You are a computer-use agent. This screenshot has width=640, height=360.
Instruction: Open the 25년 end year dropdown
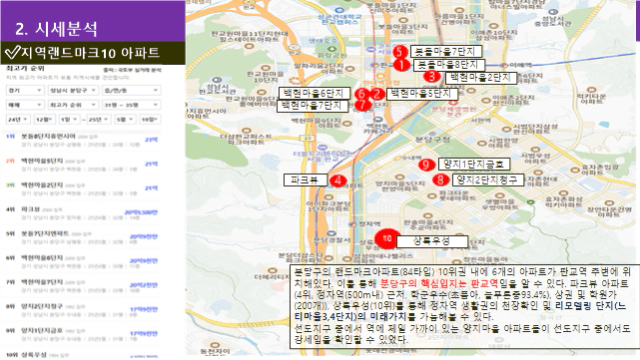[99, 119]
